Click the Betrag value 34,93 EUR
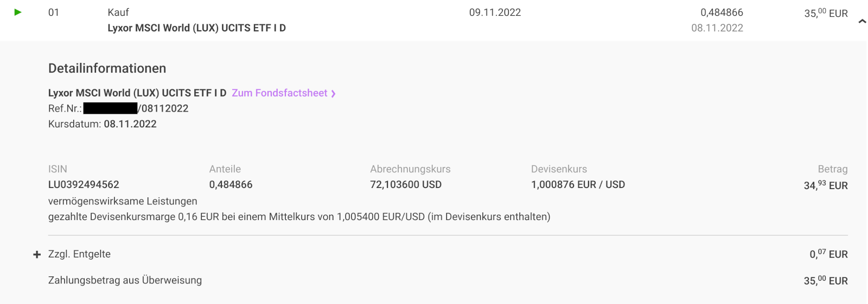Viewport: 868px width, 304px height. click(825, 185)
